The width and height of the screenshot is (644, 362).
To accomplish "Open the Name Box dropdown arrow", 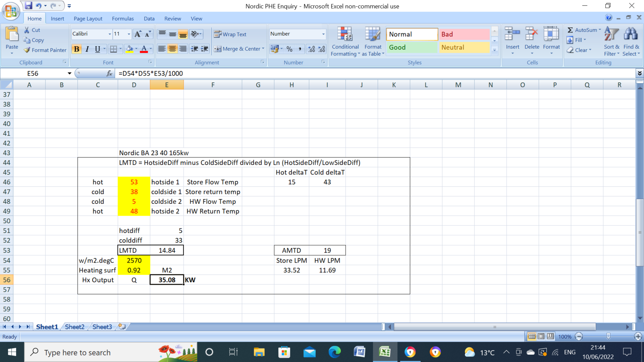I will coord(69,74).
